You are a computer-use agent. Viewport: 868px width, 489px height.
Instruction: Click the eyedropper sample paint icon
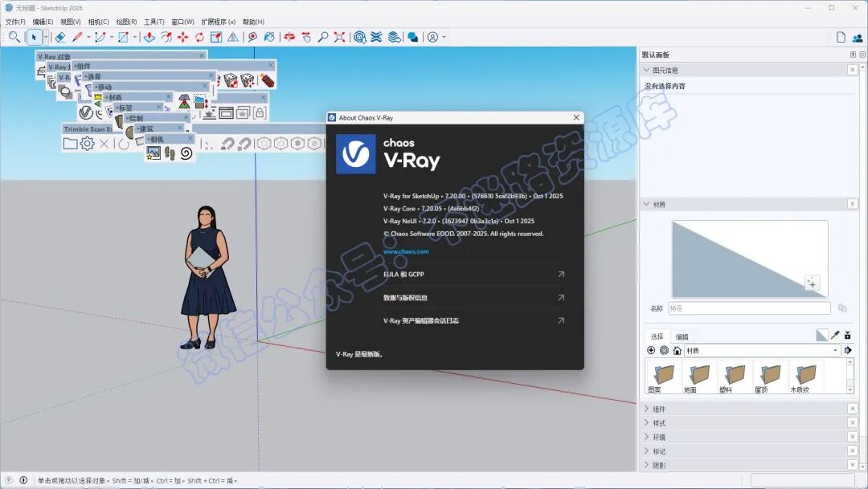[x=835, y=335]
